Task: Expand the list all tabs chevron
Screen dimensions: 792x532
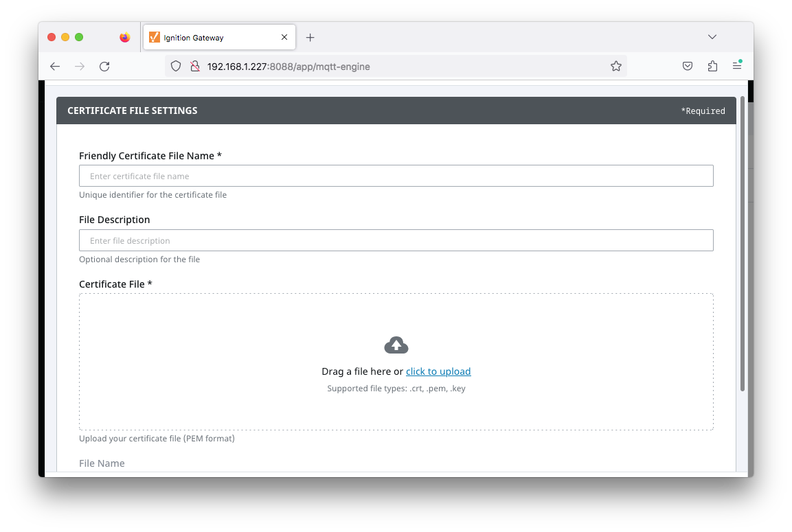Action: tap(712, 37)
